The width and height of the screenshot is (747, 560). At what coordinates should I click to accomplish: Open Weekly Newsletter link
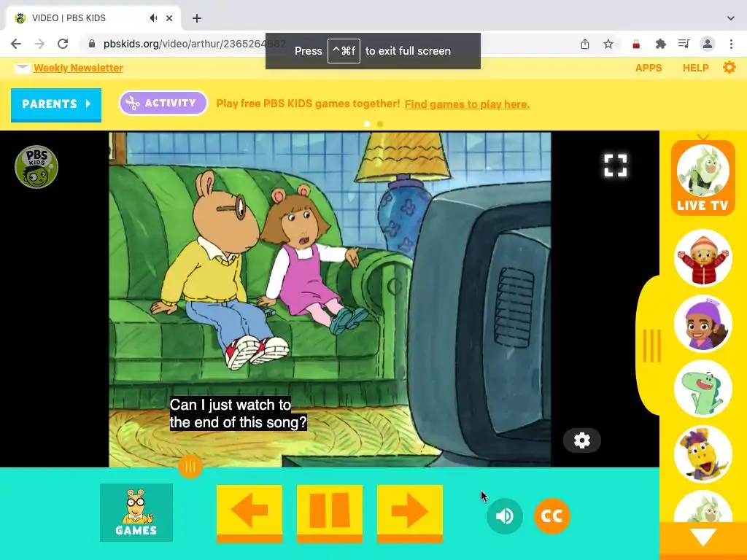tap(78, 68)
